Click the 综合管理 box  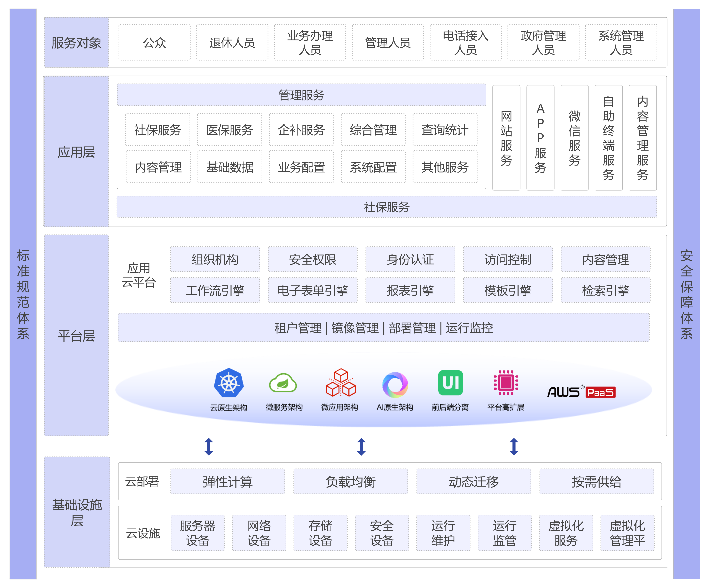(373, 130)
